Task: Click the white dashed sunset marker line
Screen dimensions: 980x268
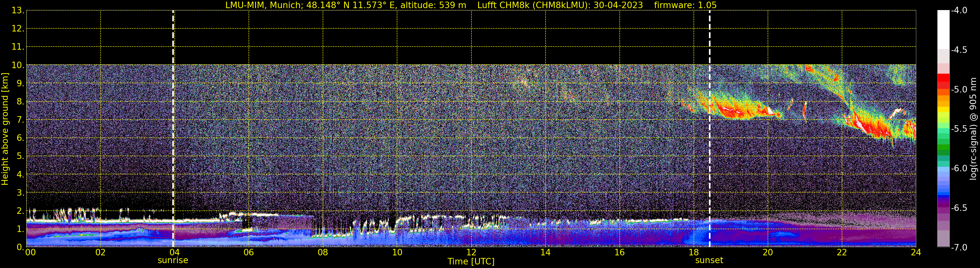Action: click(710, 129)
